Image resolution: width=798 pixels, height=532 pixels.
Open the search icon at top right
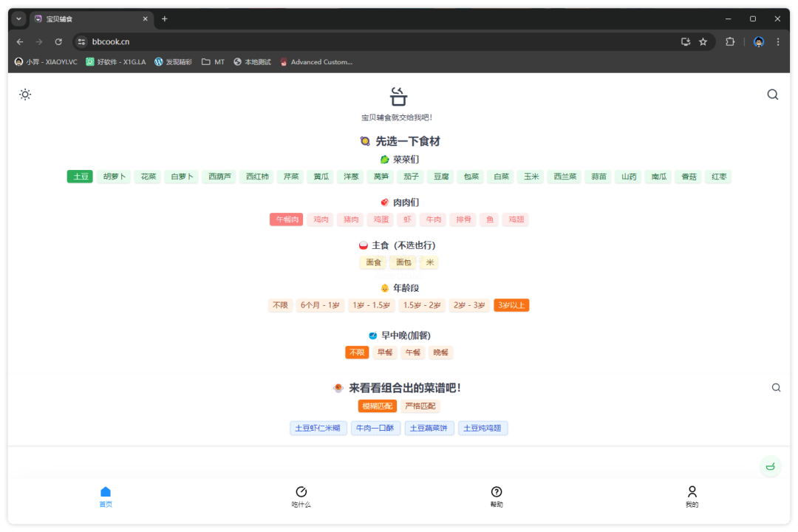click(x=773, y=95)
